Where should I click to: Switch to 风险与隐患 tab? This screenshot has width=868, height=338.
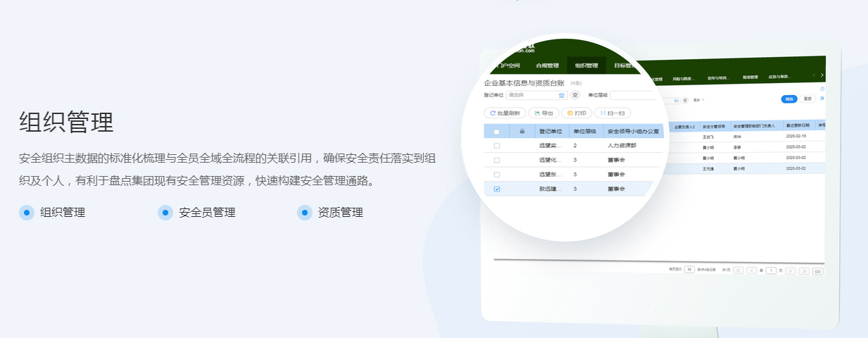pos(684,78)
